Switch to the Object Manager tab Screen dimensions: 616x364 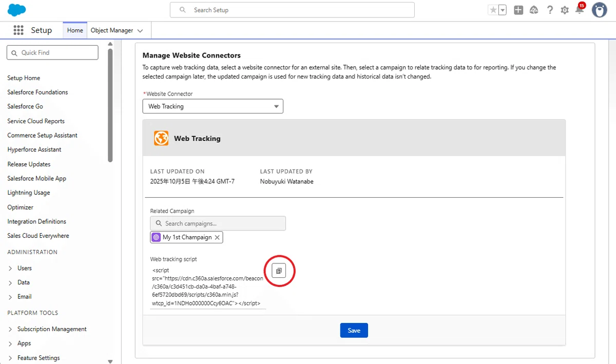click(112, 30)
